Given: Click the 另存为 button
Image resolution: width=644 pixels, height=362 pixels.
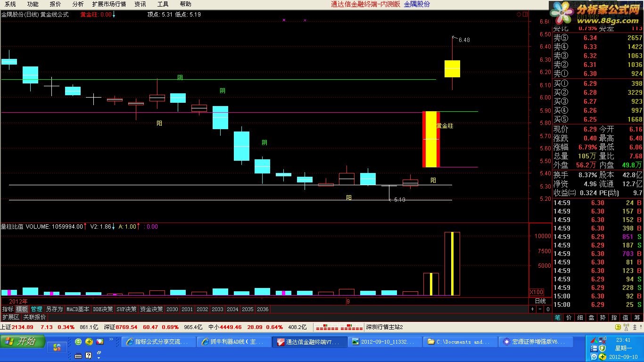Looking at the screenshot, I should pos(54,309).
